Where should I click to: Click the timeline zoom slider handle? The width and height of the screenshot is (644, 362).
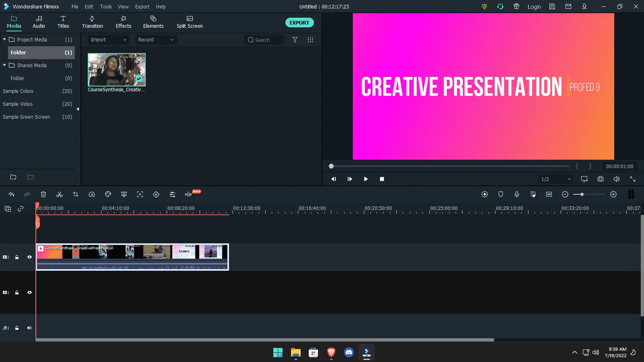[x=582, y=194]
